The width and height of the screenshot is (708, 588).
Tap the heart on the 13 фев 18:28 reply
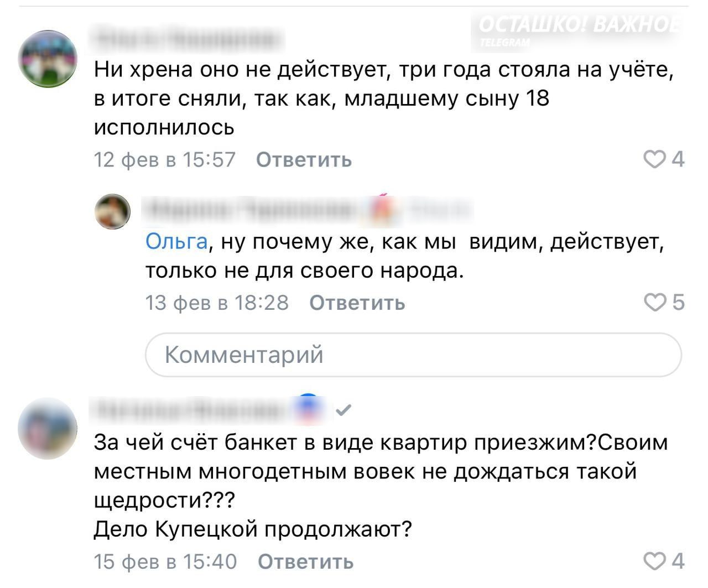coord(656,303)
